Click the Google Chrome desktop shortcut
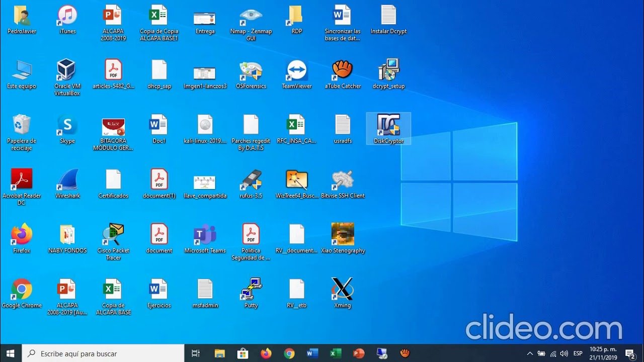This screenshot has width=644, height=362. coord(21,294)
